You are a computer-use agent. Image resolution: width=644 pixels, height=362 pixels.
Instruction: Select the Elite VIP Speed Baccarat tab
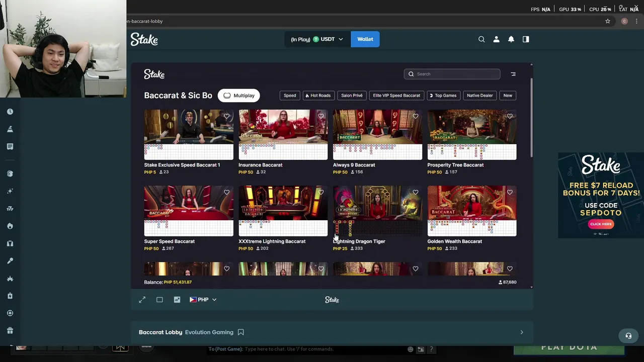396,96
